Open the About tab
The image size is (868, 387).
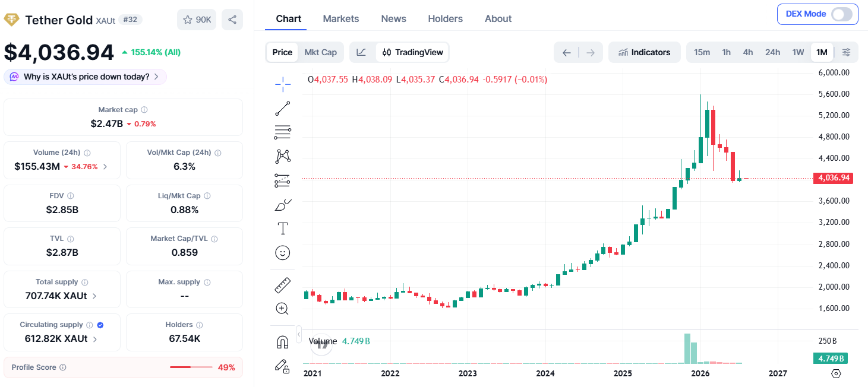pyautogui.click(x=498, y=18)
